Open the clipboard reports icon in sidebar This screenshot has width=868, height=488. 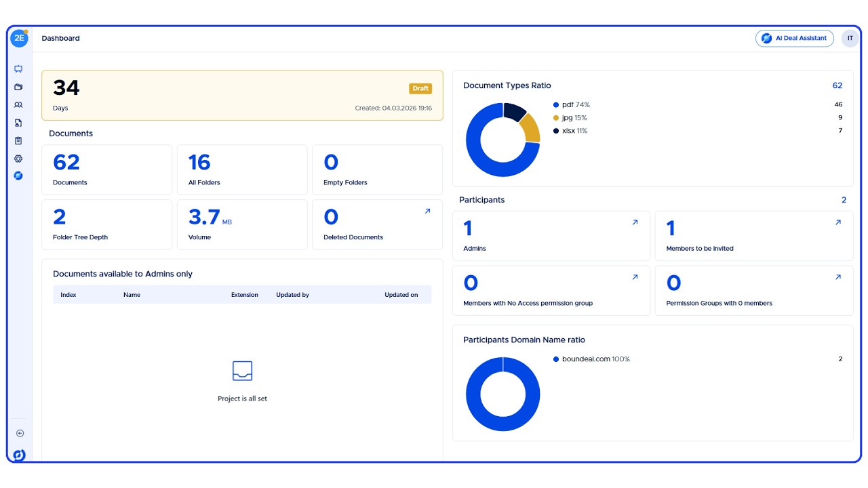coord(18,141)
